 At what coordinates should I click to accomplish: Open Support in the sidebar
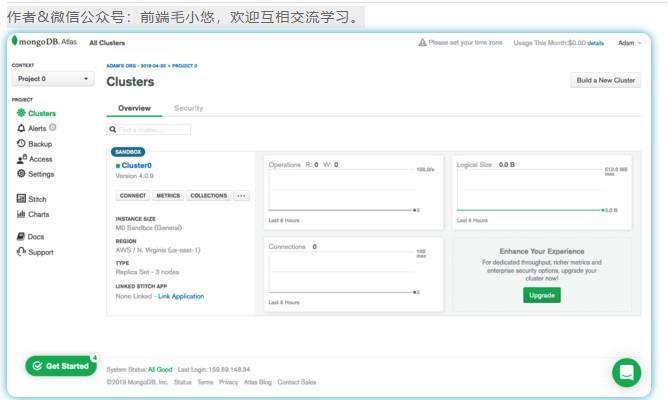coord(35,252)
